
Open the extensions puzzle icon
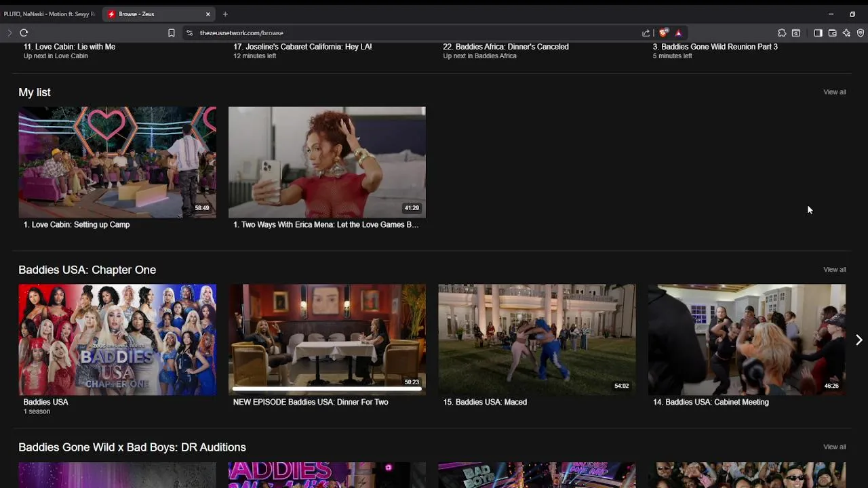(782, 33)
